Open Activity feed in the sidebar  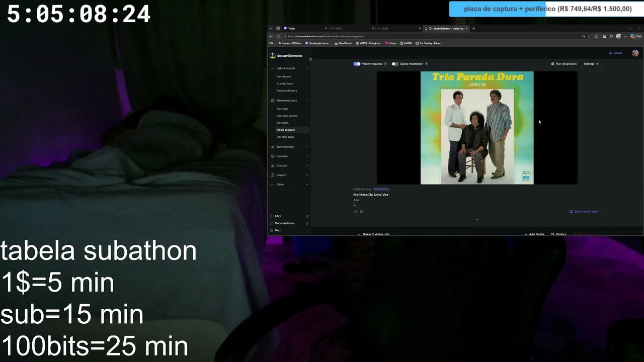coord(284,83)
